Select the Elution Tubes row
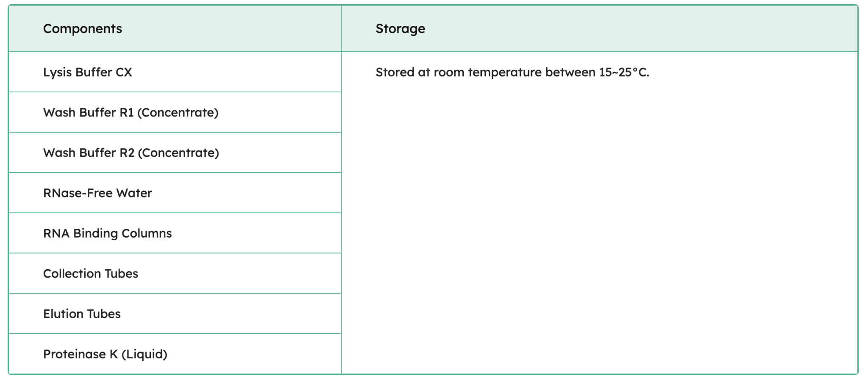Image resolution: width=868 pixels, height=380 pixels. tap(82, 314)
